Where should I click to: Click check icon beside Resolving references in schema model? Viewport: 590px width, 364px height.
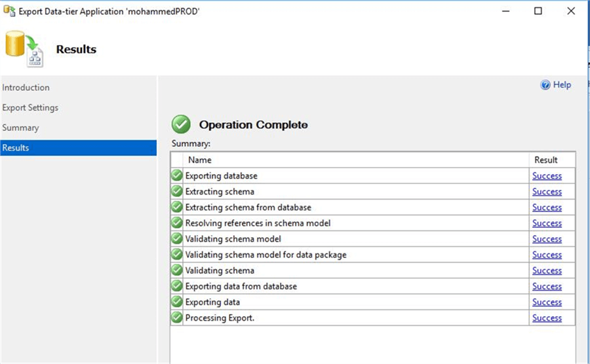point(176,223)
